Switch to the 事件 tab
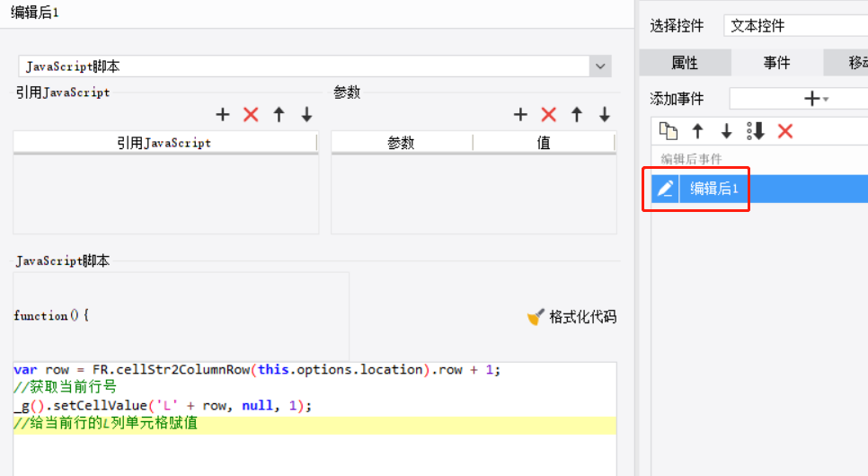 coord(776,63)
